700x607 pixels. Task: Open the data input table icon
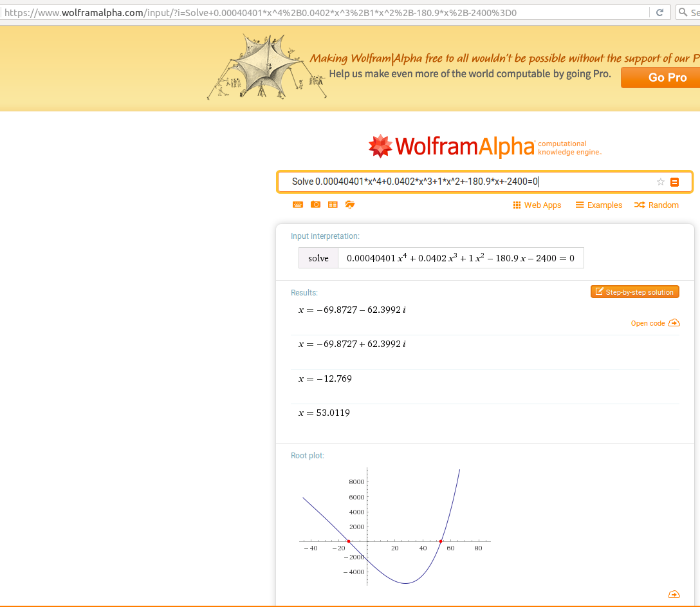333,205
